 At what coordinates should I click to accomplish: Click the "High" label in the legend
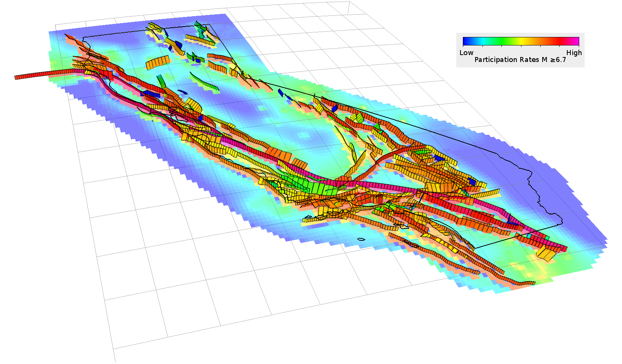point(574,53)
